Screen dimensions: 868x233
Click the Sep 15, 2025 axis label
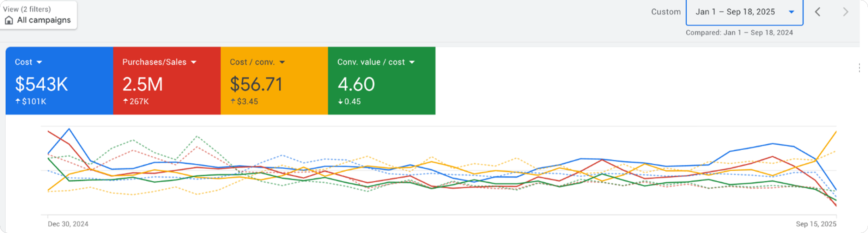[816, 224]
